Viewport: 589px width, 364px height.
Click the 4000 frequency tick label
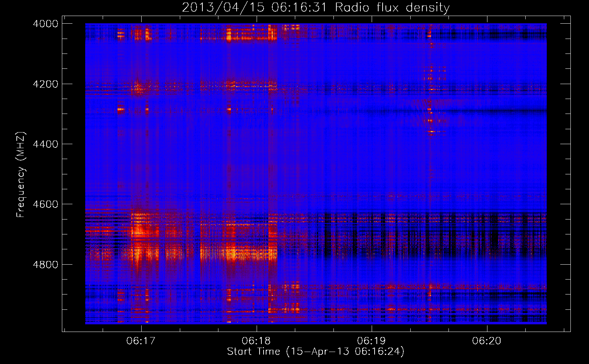(46, 24)
